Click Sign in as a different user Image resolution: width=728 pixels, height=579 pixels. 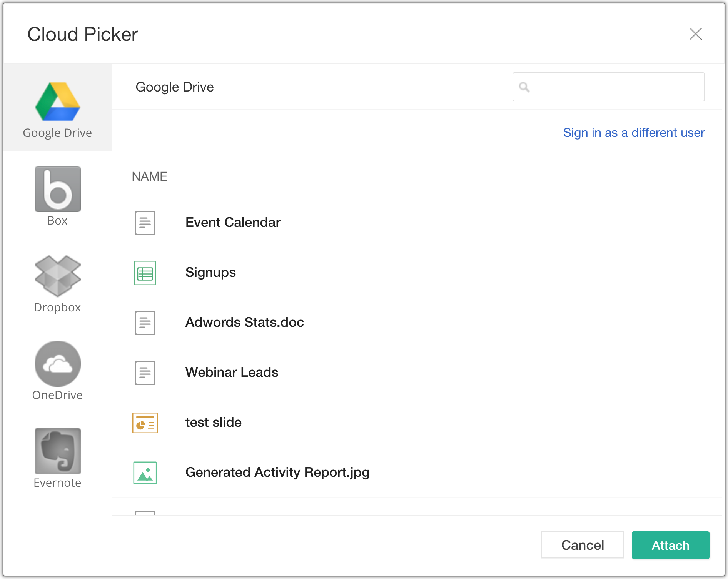coord(634,133)
